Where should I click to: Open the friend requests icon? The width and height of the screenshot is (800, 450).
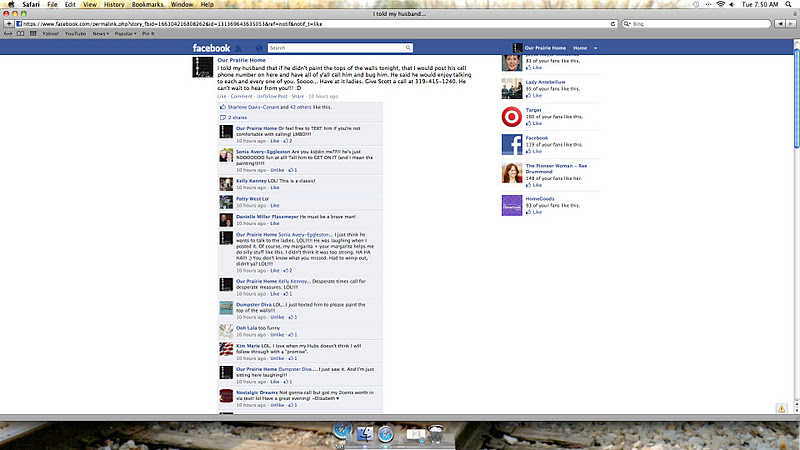pos(238,48)
